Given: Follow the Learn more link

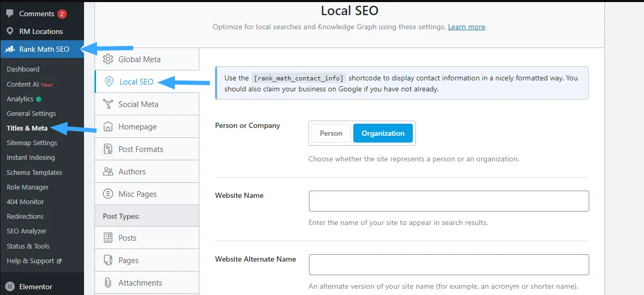Looking at the screenshot, I should (x=467, y=27).
